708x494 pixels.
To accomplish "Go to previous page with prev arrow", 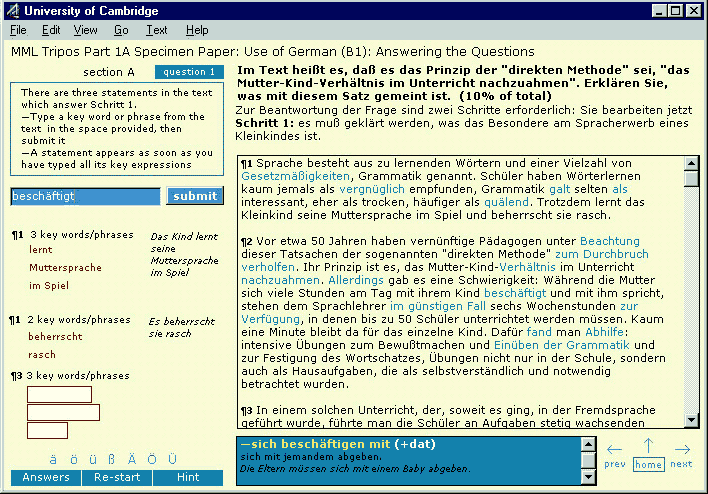I will point(615,449).
